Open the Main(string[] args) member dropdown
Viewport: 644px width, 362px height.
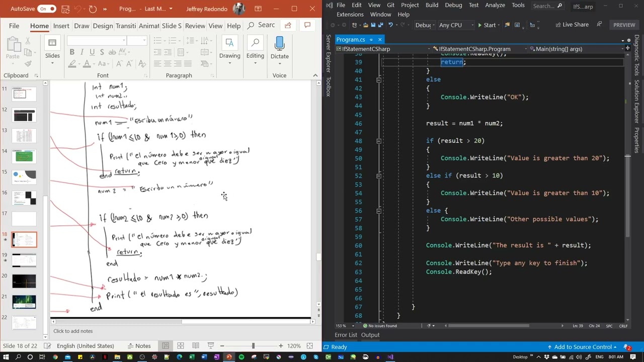577,49
